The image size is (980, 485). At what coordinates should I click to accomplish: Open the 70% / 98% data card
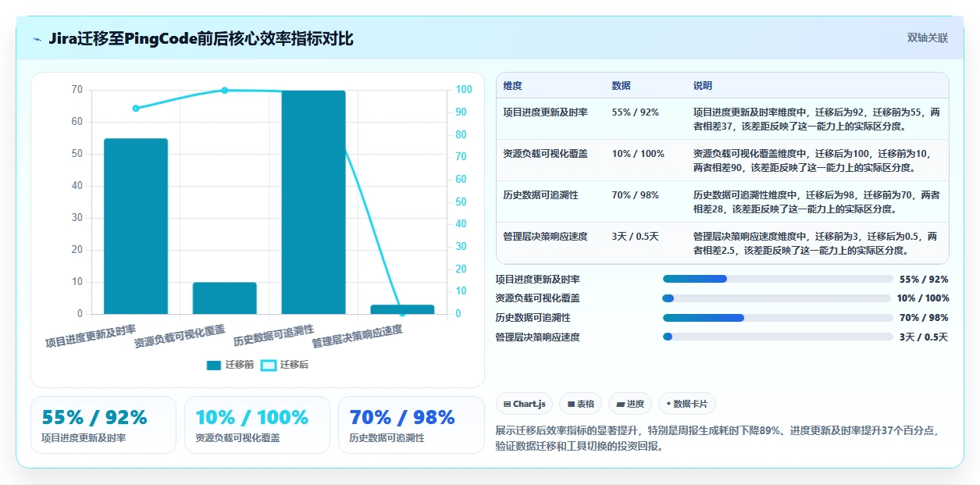pyautogui.click(x=412, y=425)
